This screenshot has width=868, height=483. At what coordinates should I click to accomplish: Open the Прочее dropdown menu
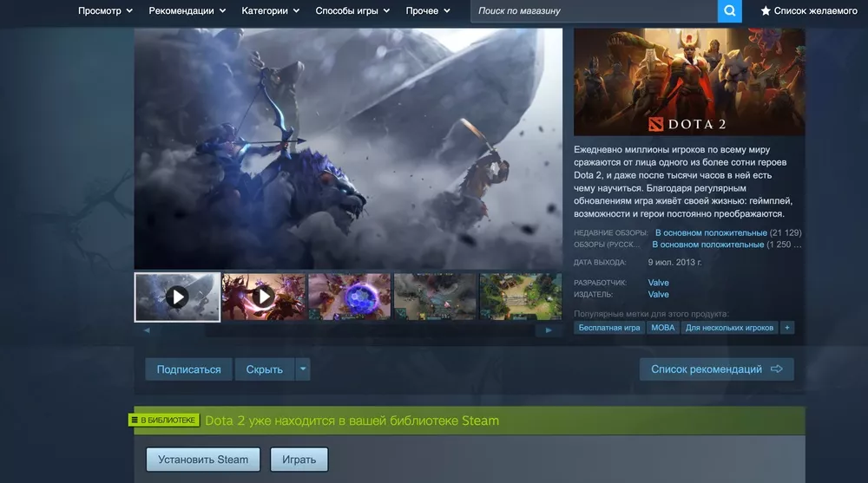[x=428, y=10]
